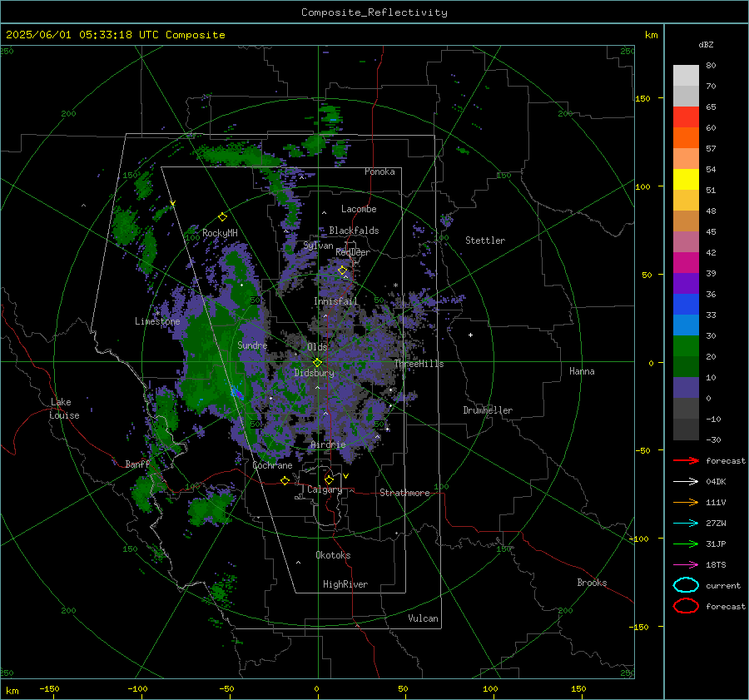Click the Composite_Reflectivity title

374,12
